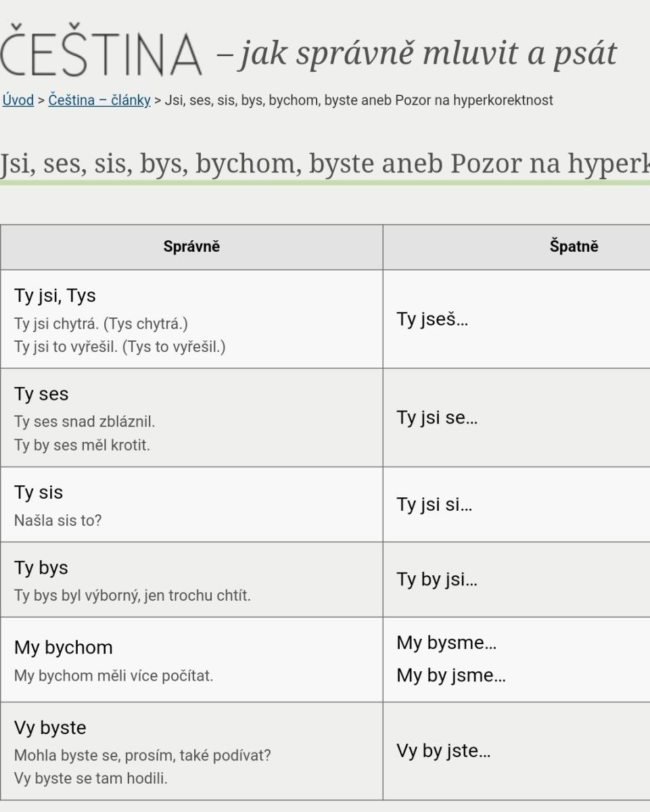Screen dimensions: 650x812
Task: Click the incorrect form Ty jseš…
Action: click(x=432, y=319)
